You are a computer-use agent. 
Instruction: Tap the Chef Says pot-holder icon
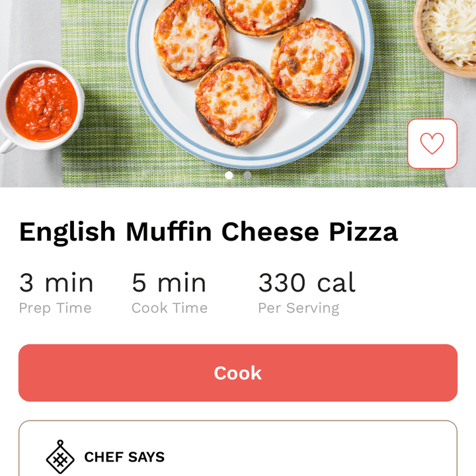click(x=60, y=457)
